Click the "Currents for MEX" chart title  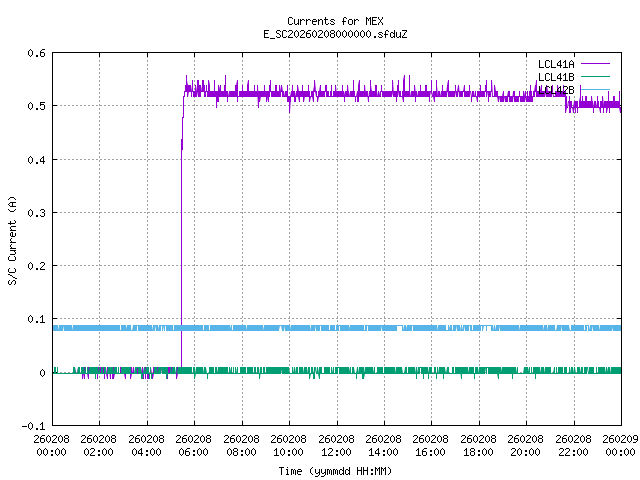[x=335, y=21]
